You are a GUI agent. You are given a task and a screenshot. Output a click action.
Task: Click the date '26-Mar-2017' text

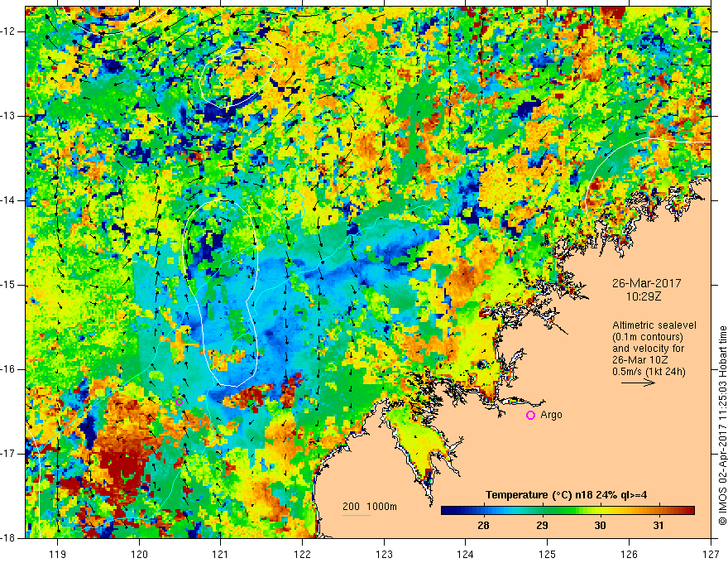pos(646,283)
